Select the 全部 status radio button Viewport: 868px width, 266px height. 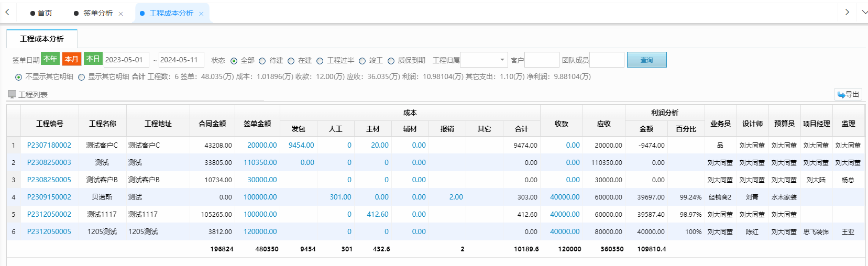click(234, 61)
